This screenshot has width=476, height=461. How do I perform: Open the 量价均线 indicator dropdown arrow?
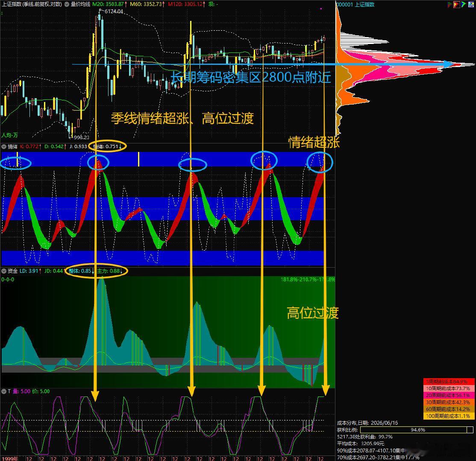click(67, 4)
